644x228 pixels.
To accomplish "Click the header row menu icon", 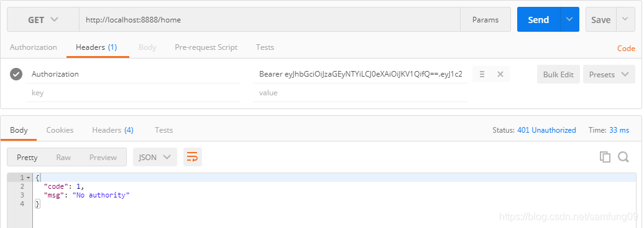I will click(x=482, y=75).
